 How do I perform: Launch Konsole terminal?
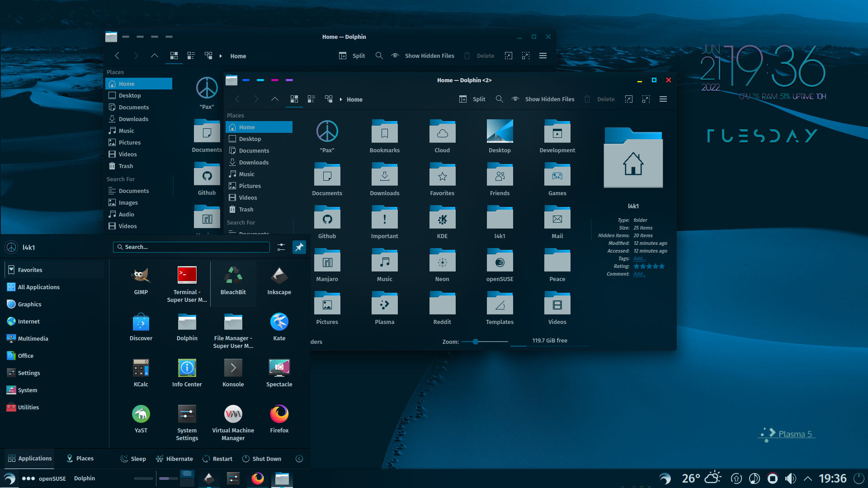click(x=233, y=373)
